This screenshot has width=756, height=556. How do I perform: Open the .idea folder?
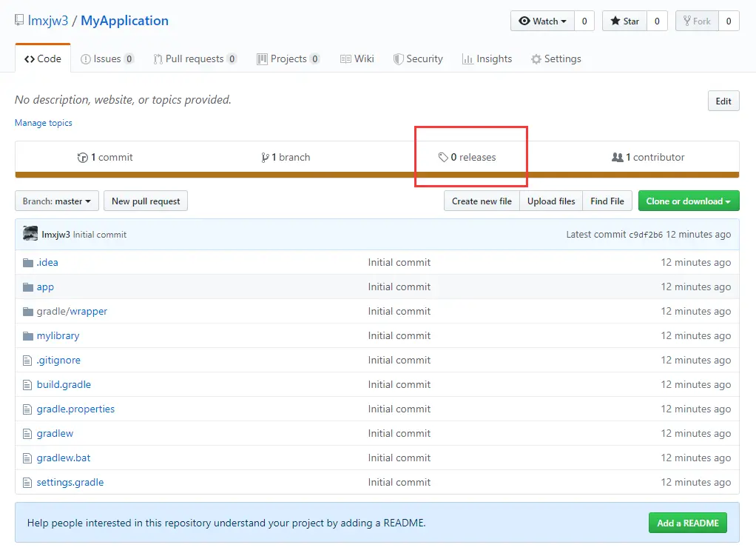tap(47, 263)
